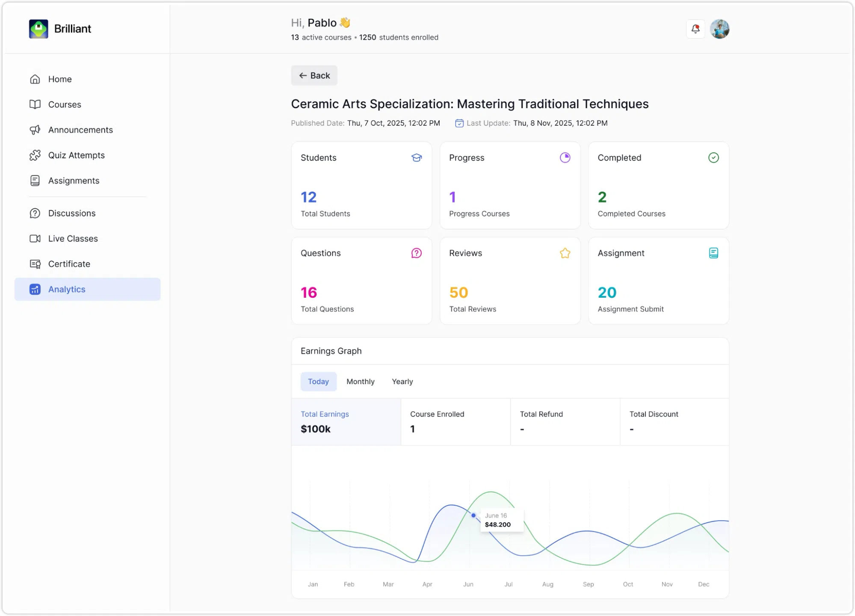855x616 pixels.
Task: Open Announcements in sidebar
Action: coord(87,130)
